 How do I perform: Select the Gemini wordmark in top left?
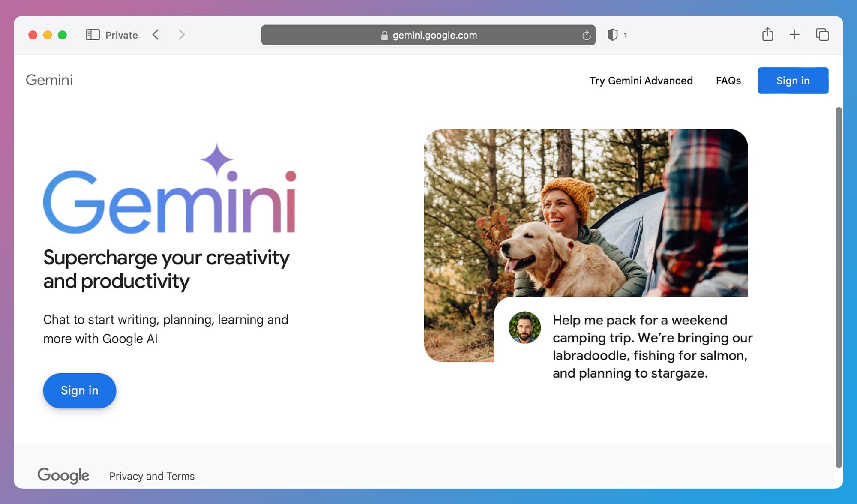point(49,80)
